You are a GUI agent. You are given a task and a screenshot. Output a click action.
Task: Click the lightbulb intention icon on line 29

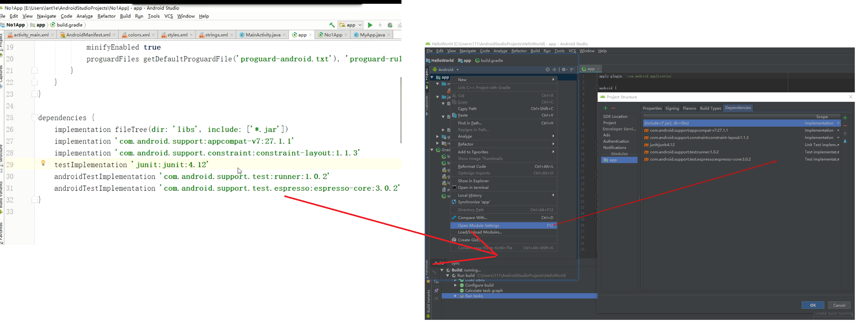pos(43,163)
